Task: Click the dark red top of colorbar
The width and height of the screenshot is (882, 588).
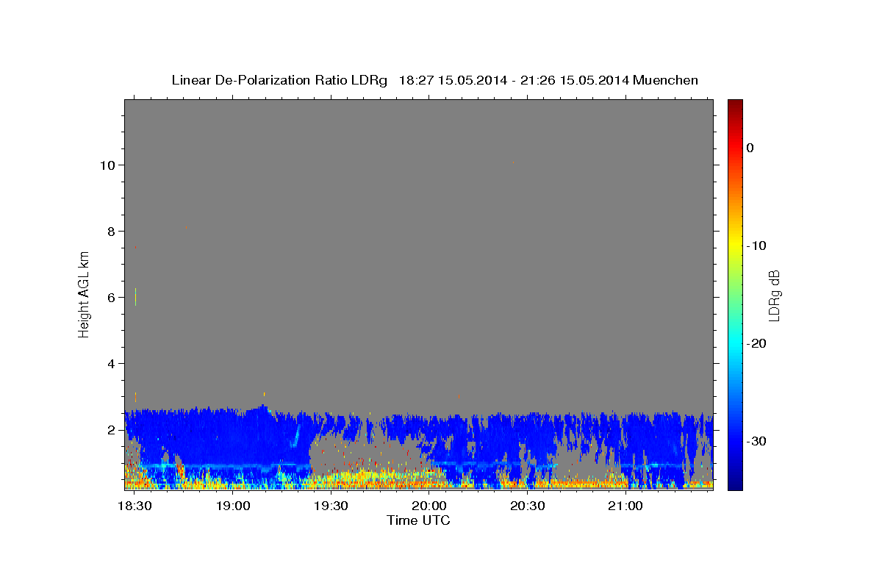Action: tap(735, 103)
